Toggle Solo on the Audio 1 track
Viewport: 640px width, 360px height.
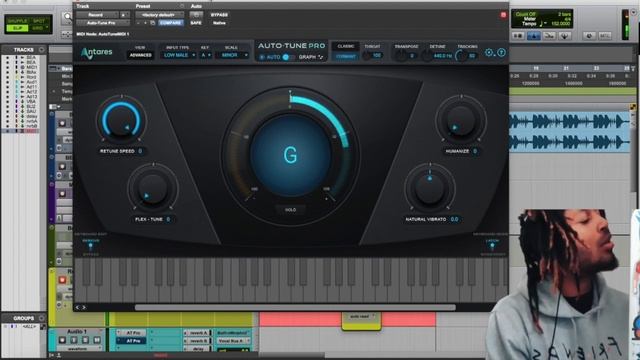pyautogui.click(x=85, y=340)
